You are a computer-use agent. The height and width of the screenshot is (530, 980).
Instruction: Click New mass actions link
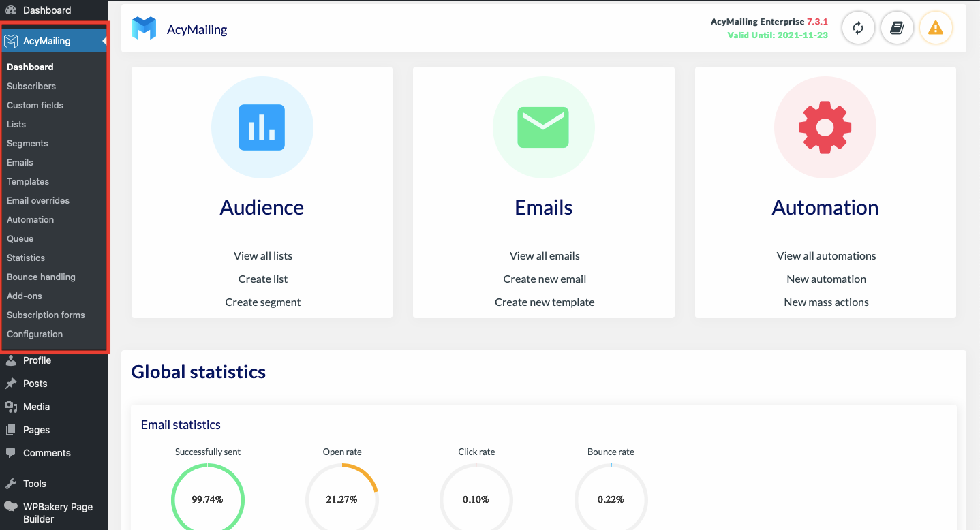click(x=826, y=302)
